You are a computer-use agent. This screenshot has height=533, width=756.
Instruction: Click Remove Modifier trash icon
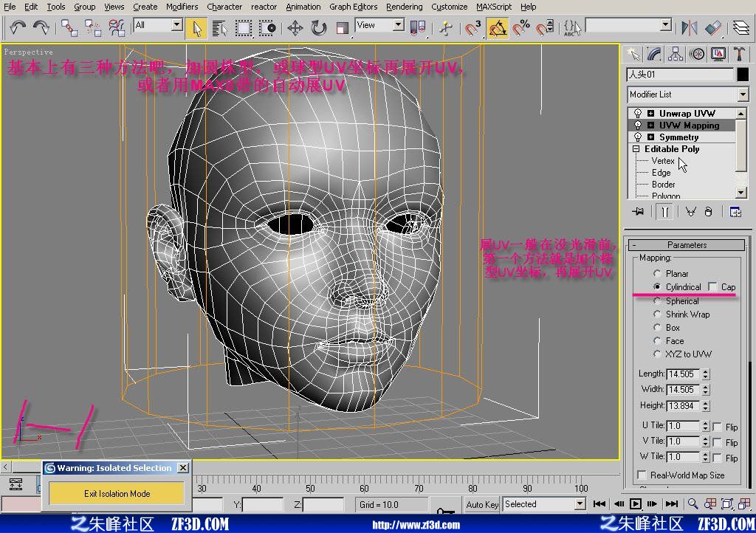click(x=708, y=212)
